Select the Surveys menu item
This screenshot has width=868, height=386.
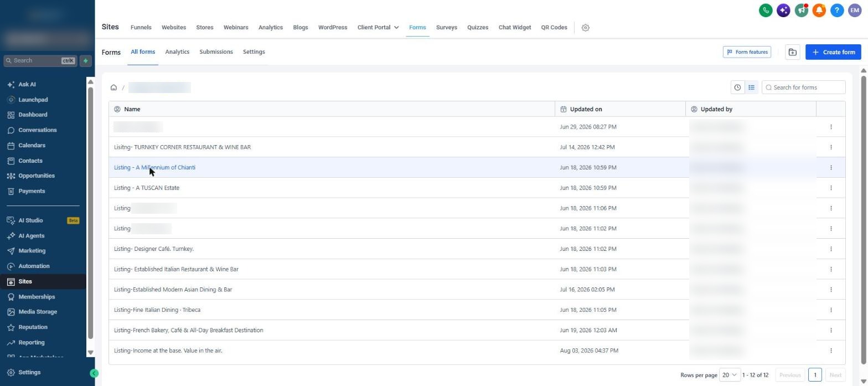[447, 28]
